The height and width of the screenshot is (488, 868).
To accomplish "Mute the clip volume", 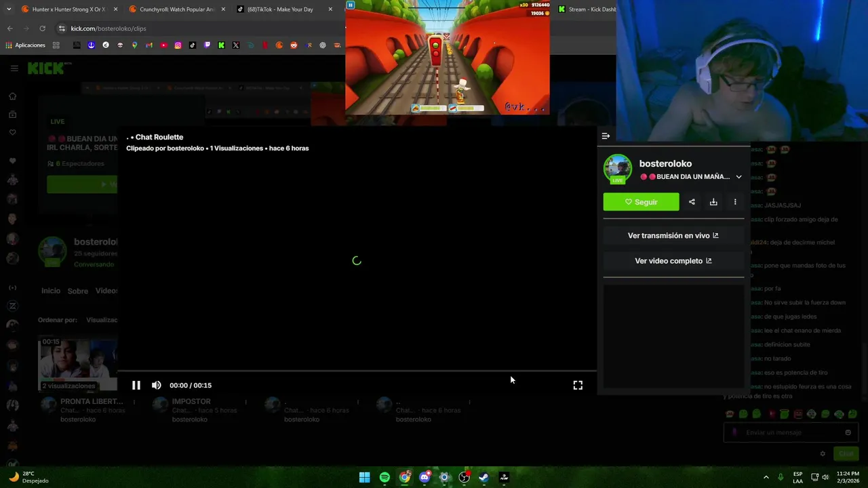I will pyautogui.click(x=157, y=385).
